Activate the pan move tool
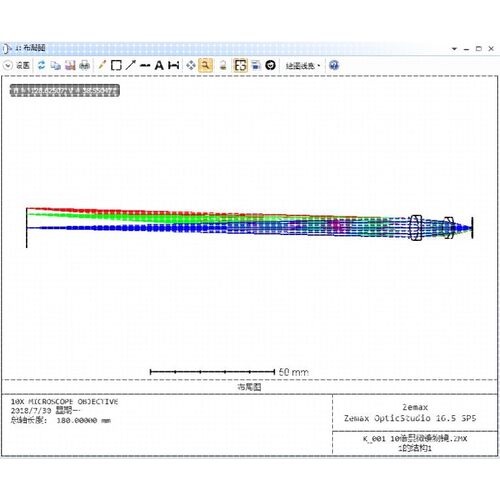 [x=191, y=65]
